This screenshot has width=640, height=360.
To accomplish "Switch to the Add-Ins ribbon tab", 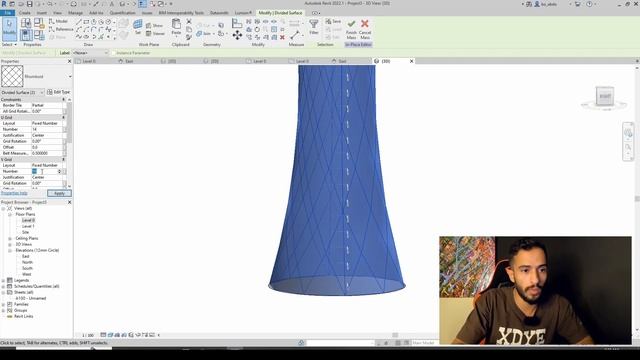I will (x=96, y=13).
